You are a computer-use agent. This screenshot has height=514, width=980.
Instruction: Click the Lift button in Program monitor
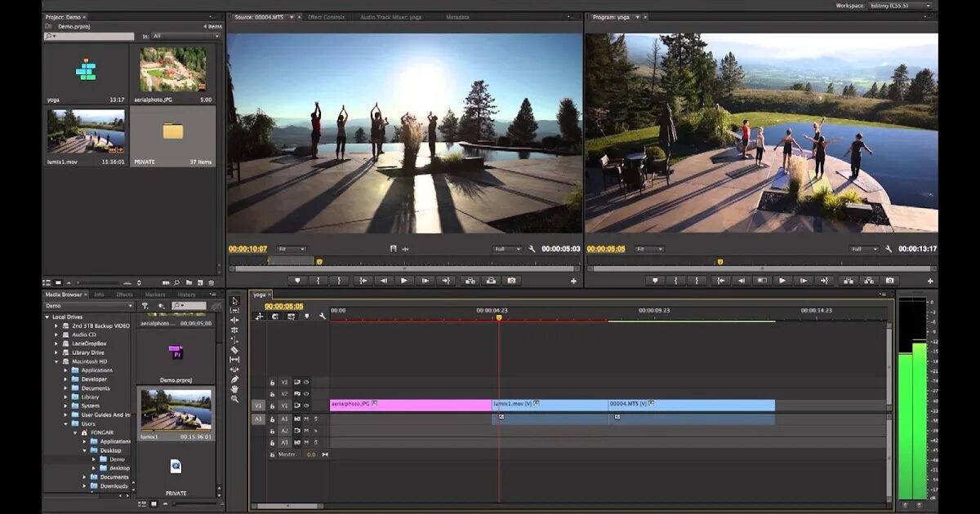point(847,281)
